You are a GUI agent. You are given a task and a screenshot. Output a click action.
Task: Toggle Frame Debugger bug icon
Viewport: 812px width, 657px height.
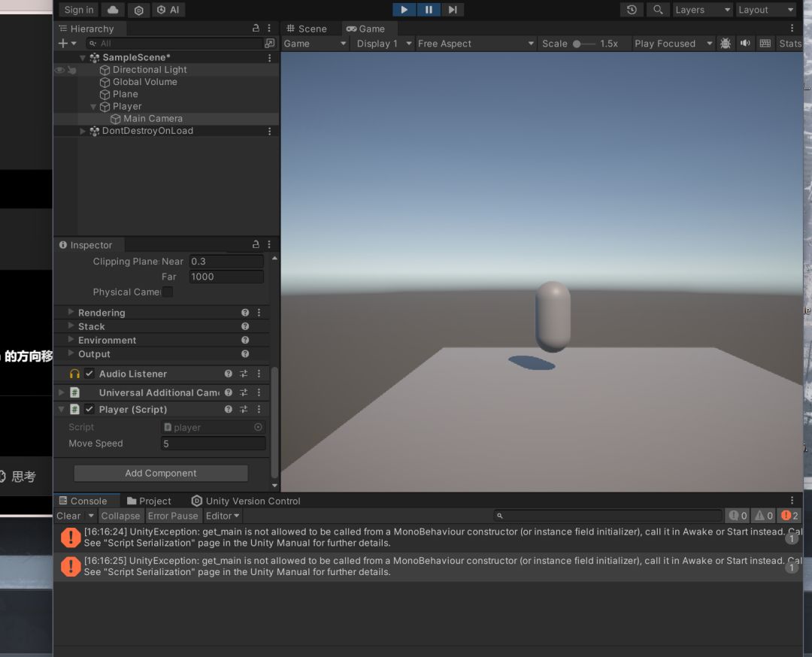[726, 44]
